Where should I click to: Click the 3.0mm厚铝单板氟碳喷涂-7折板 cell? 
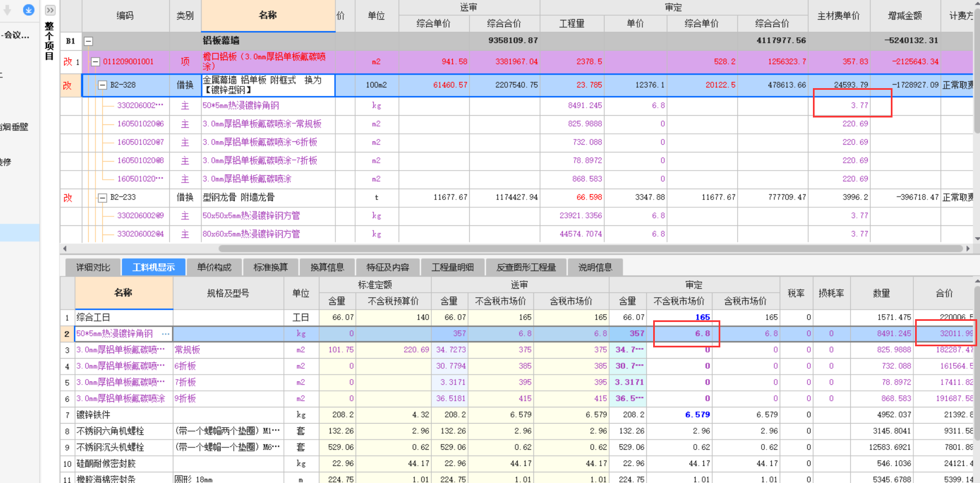tap(268, 160)
